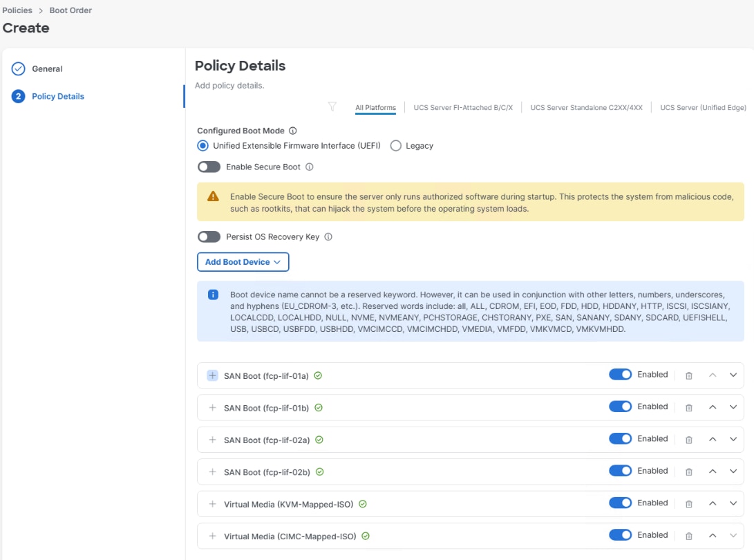Viewport: 754px width, 560px height.
Task: Disable Virtual Media (CIMC-Mapped-ISO) toggle
Action: coord(621,535)
